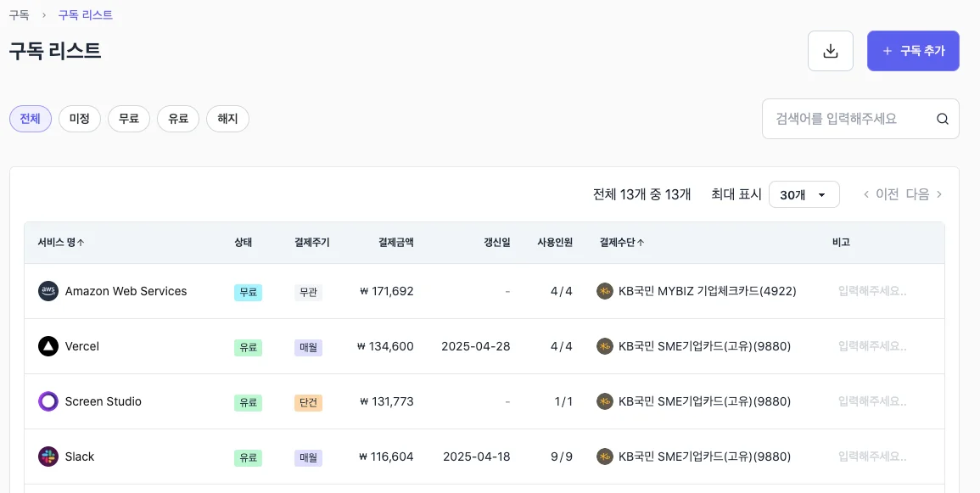Viewport: 980px width, 493px height.
Task: Navigate to 구독 breadcrumb menu item
Action: point(19,14)
